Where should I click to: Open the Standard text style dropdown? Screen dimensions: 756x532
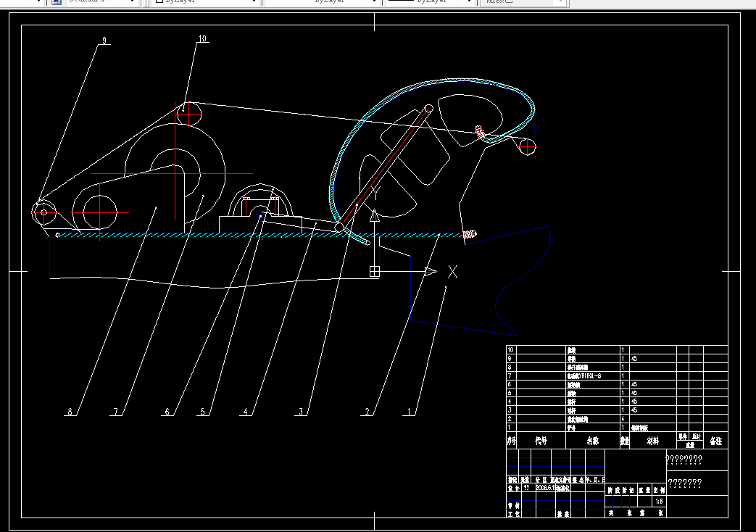tap(132, 2)
